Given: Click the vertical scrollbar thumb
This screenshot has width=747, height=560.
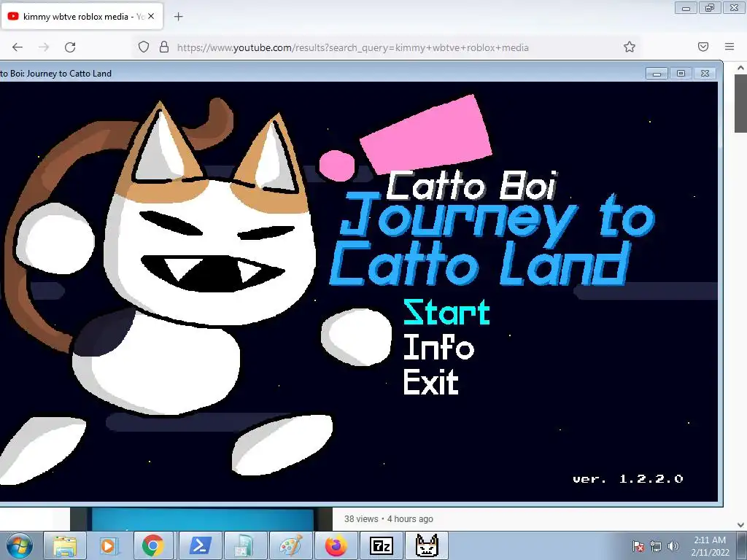Looking at the screenshot, I should tap(741, 104).
